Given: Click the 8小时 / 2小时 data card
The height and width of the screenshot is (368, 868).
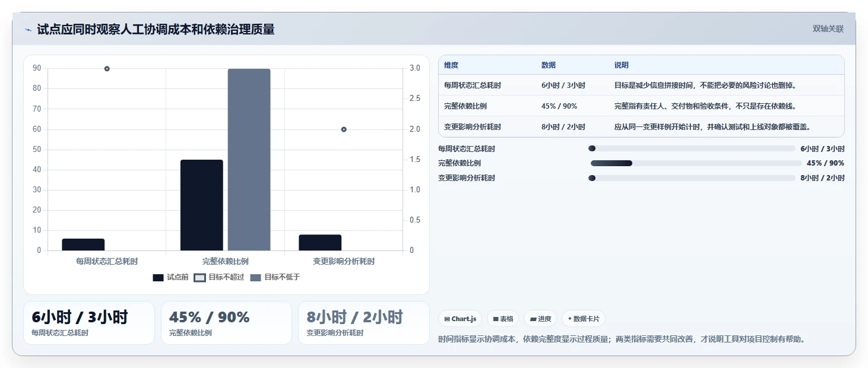Looking at the screenshot, I should pyautogui.click(x=363, y=323).
